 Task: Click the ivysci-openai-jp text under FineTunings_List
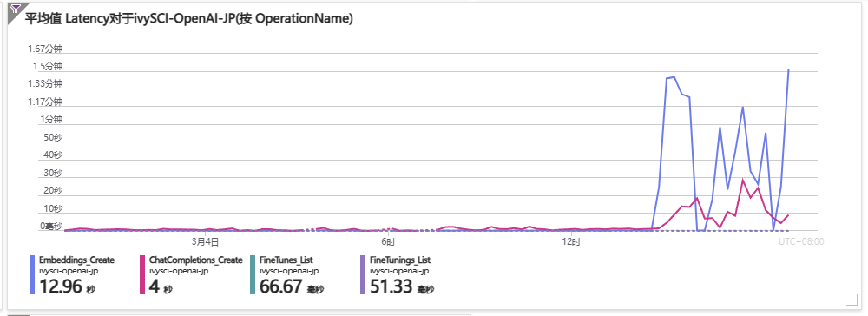tap(399, 271)
